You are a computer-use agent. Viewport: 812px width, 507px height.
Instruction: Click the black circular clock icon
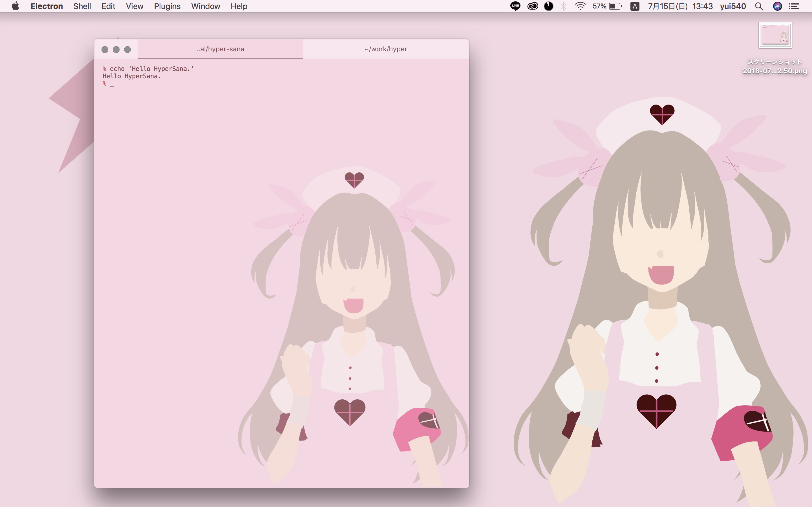[x=549, y=6]
